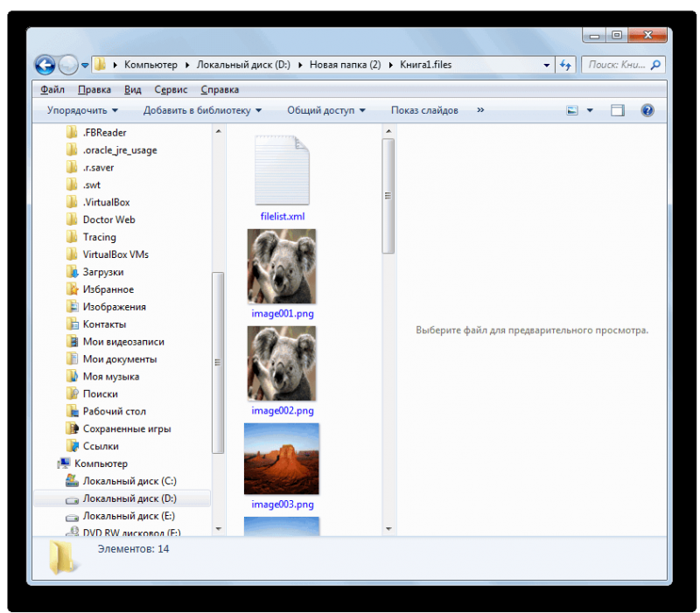This screenshot has width=700, height=613.
Task: Click the Локальный диск (E:) drive icon
Action: click(x=72, y=517)
